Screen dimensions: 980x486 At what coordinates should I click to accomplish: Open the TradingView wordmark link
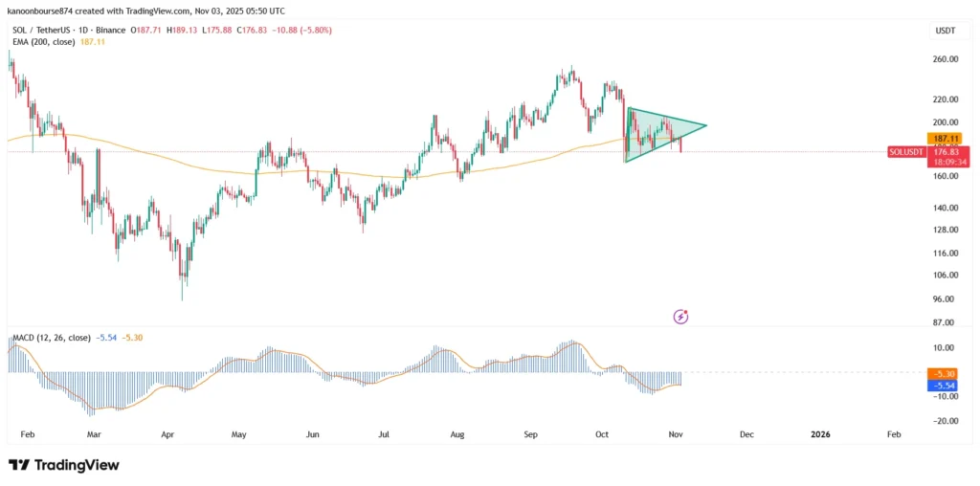tap(78, 465)
